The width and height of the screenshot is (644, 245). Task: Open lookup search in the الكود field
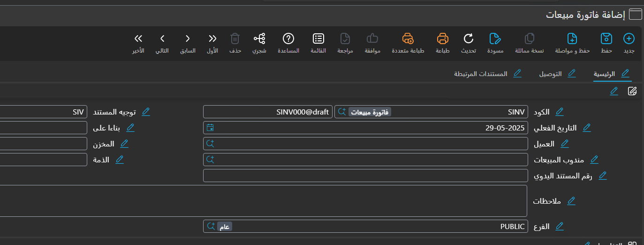341,112
